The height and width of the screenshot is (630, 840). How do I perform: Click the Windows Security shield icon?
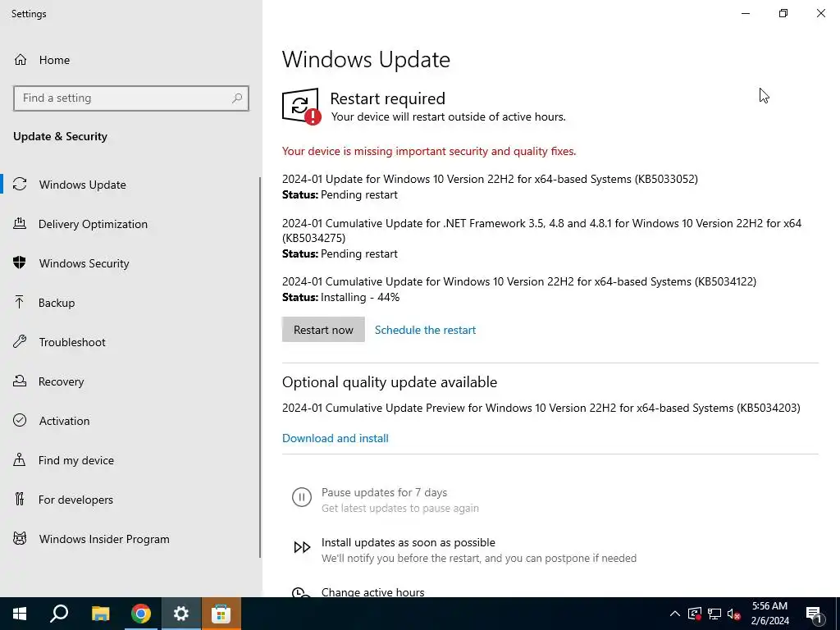coord(20,262)
